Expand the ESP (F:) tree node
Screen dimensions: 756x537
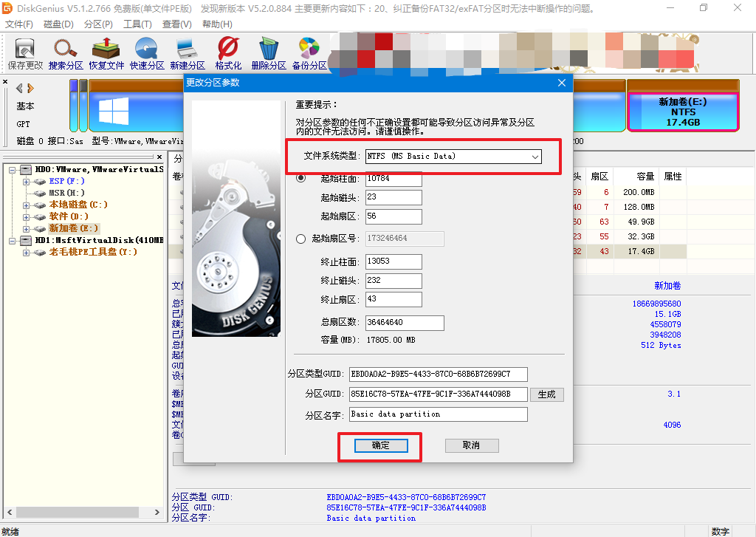point(26,182)
